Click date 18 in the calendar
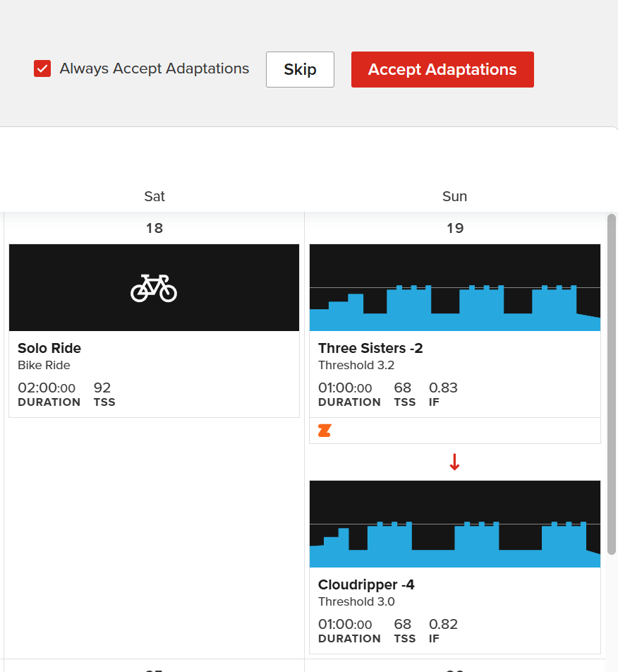The width and height of the screenshot is (618, 672). (x=154, y=228)
